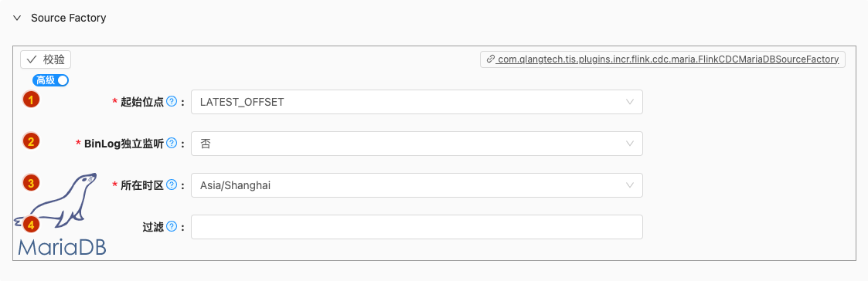Open the BinLog独立监听 dropdown showing 否
The image size is (868, 281).
[x=417, y=144]
